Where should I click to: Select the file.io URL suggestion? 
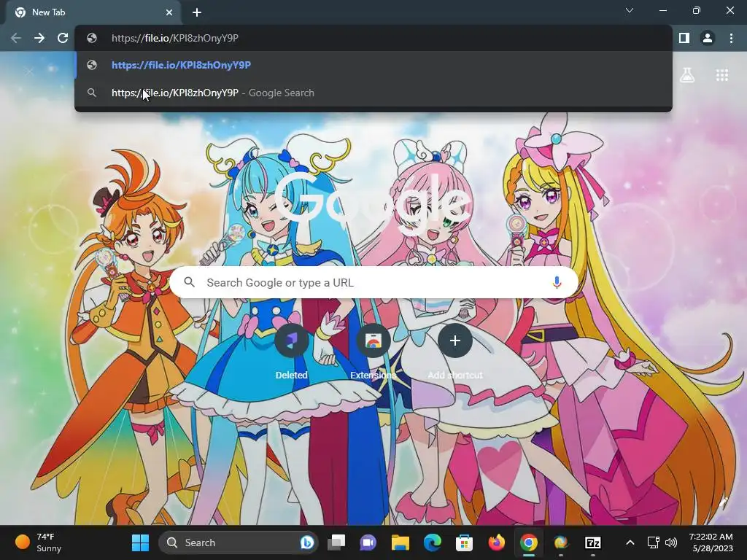pos(373,65)
